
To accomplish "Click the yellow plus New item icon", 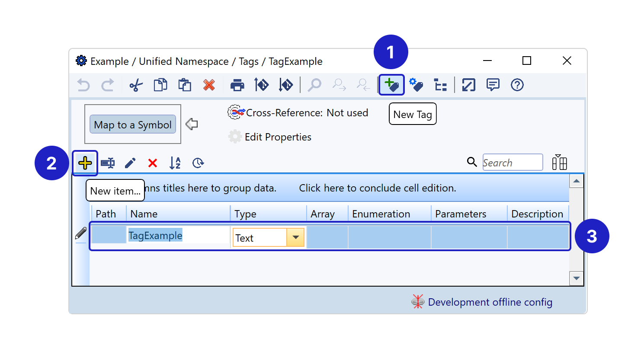I will click(85, 163).
